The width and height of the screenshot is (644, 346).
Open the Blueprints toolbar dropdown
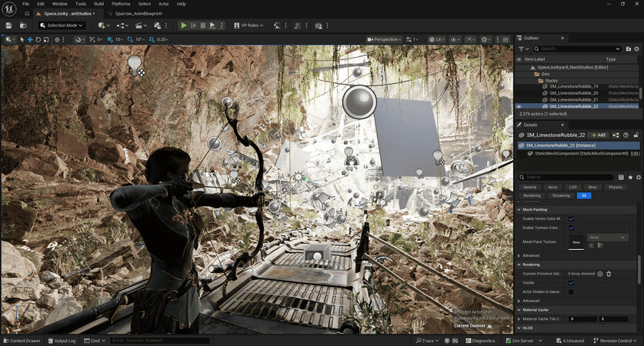pyautogui.click(x=122, y=25)
